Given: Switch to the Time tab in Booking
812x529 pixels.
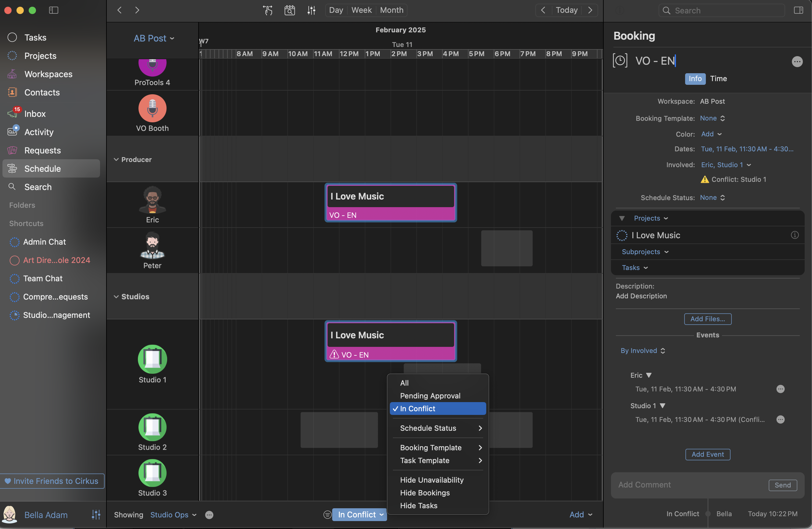Looking at the screenshot, I should [718, 78].
